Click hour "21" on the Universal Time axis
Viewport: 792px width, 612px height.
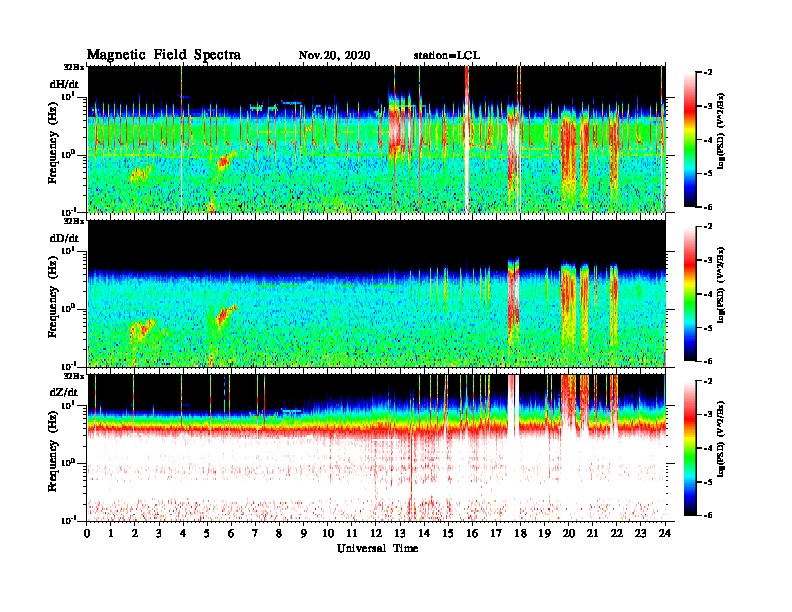tap(592, 533)
